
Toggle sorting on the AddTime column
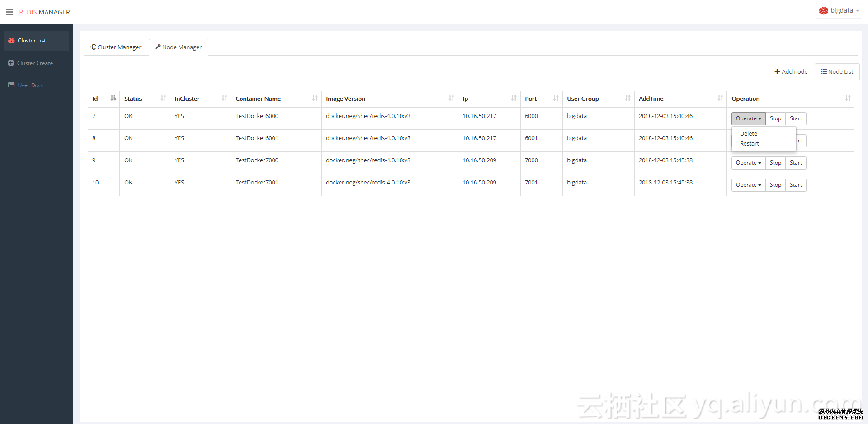click(721, 98)
